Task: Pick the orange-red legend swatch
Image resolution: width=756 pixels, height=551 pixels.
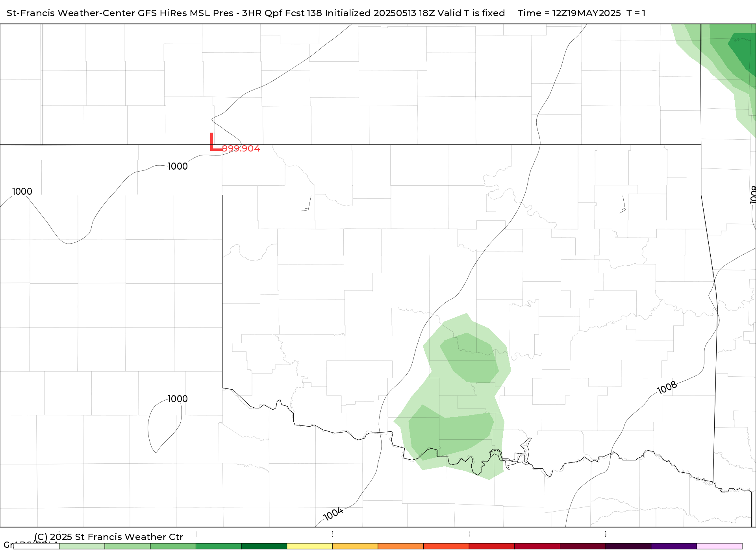Action: [446, 546]
